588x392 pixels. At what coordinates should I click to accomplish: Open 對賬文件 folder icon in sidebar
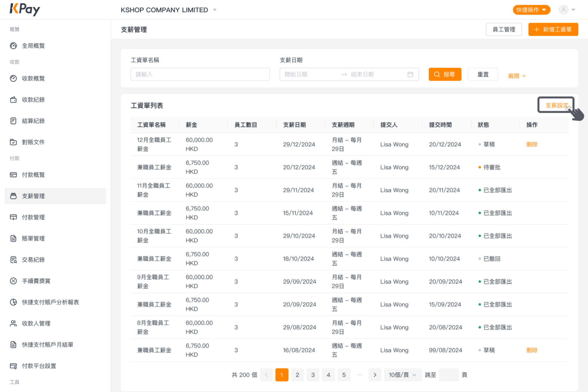coord(13,142)
